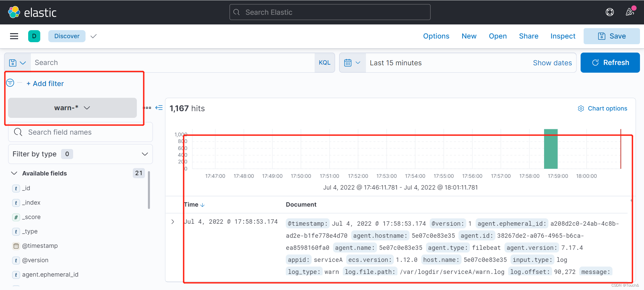Click + Add filter
The height and width of the screenshot is (290, 644).
(45, 84)
